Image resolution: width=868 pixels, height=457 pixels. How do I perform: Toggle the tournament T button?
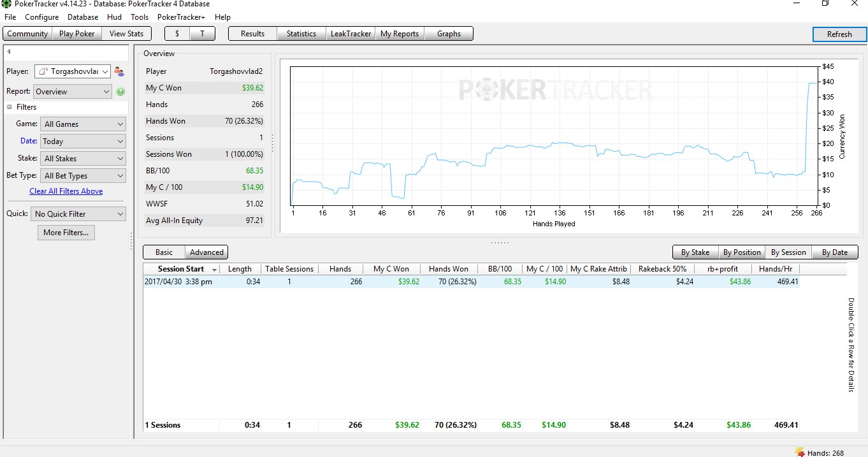coord(203,34)
